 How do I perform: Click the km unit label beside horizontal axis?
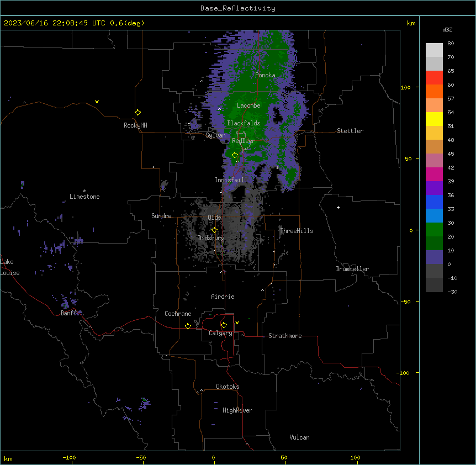(x=8, y=459)
